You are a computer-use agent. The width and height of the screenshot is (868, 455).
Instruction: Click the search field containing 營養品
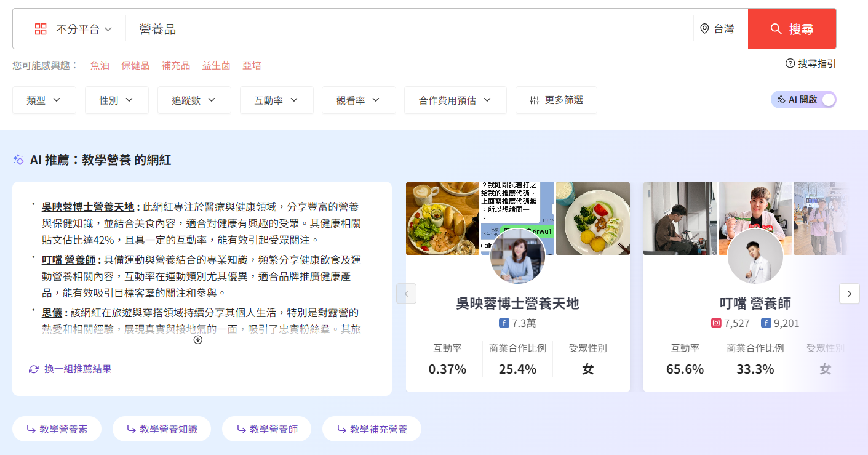(x=410, y=29)
